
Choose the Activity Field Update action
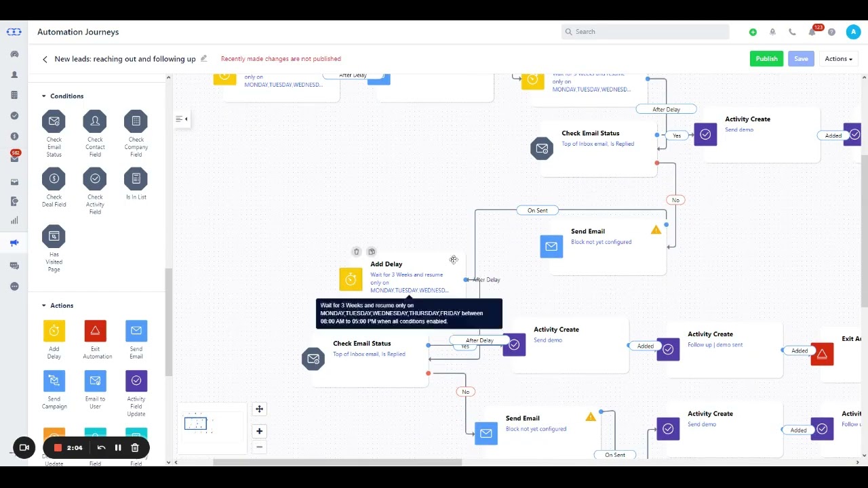coord(136,394)
